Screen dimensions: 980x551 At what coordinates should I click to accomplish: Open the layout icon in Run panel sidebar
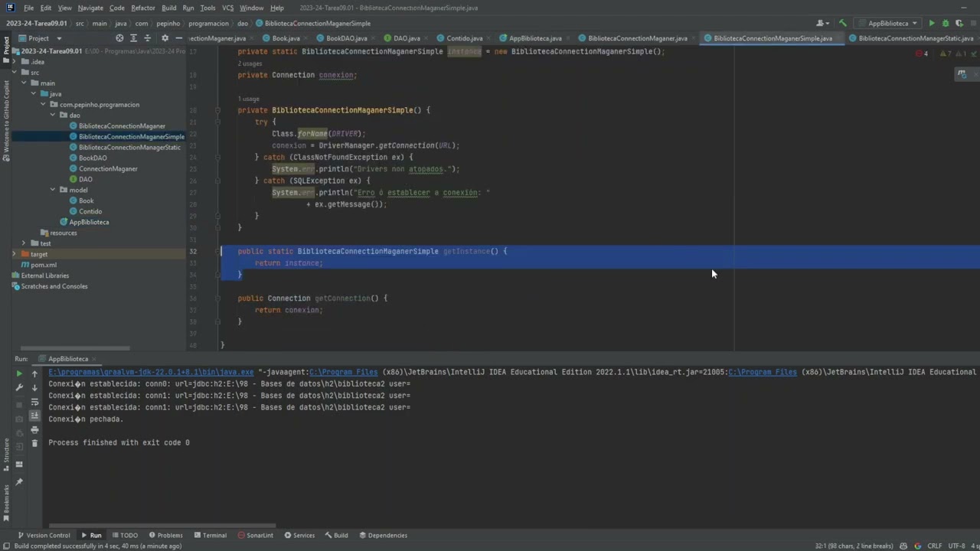[19, 464]
